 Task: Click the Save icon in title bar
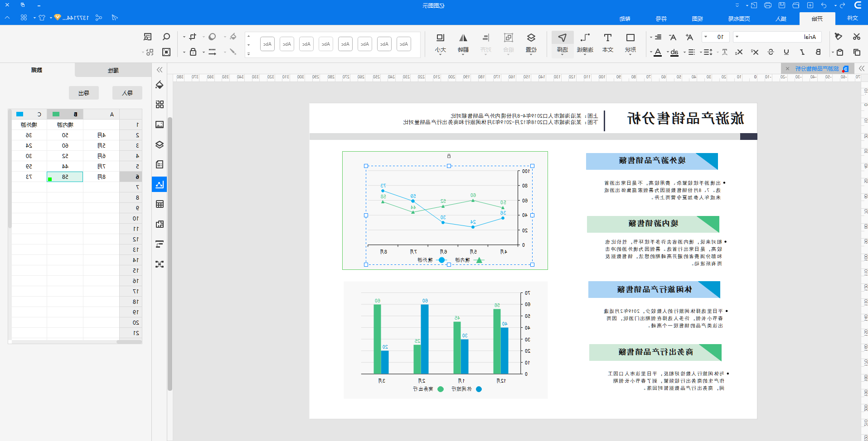click(x=782, y=5)
